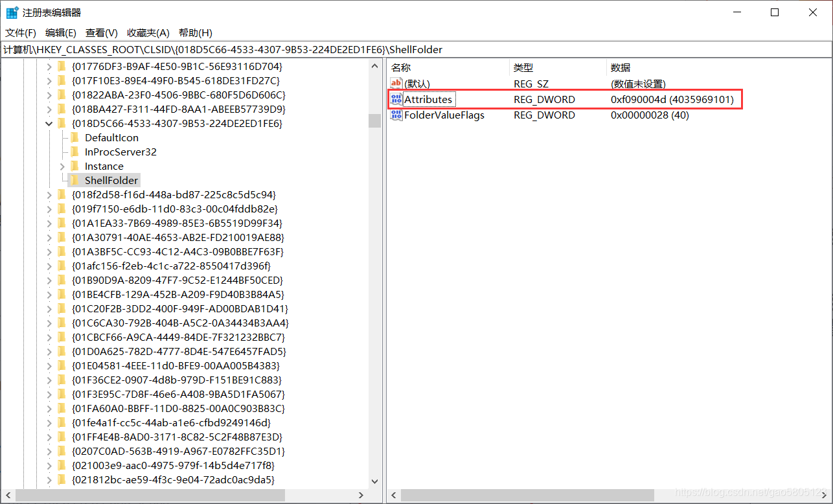Image resolution: width=833 pixels, height=504 pixels.
Task: Click folder icon of {01A3BF5C-CC93-4C12-A4C3-09B0BBE7F63F}
Action: 62,251
